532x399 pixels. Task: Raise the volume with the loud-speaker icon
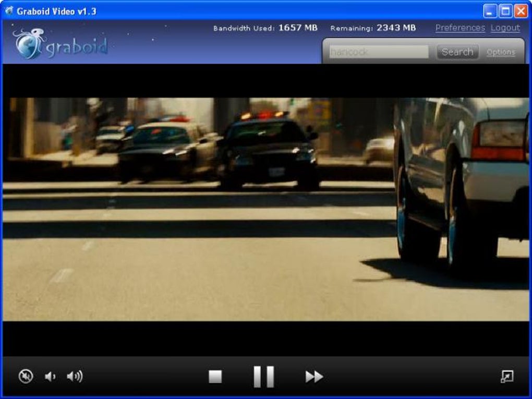click(75, 376)
